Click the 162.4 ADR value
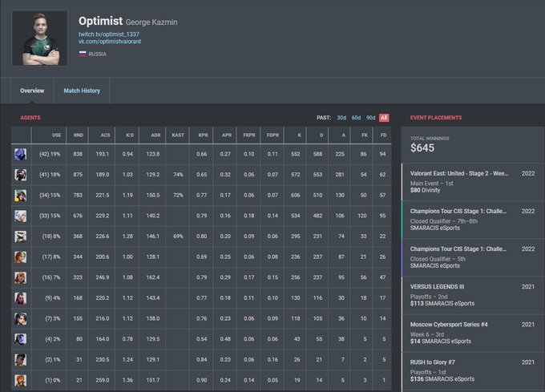Image resolution: width=545 pixels, height=392 pixels. [x=153, y=277]
